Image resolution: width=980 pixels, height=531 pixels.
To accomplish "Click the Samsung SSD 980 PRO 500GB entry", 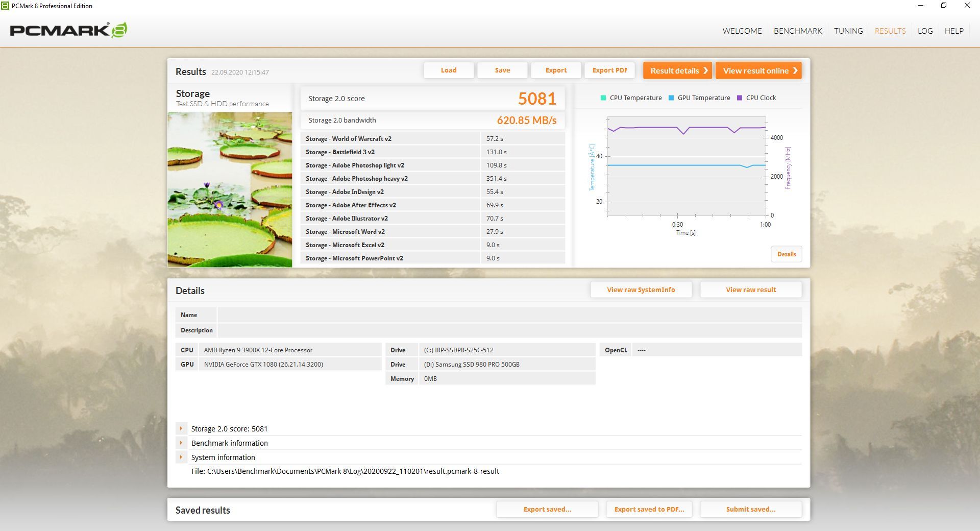I will [x=472, y=364].
